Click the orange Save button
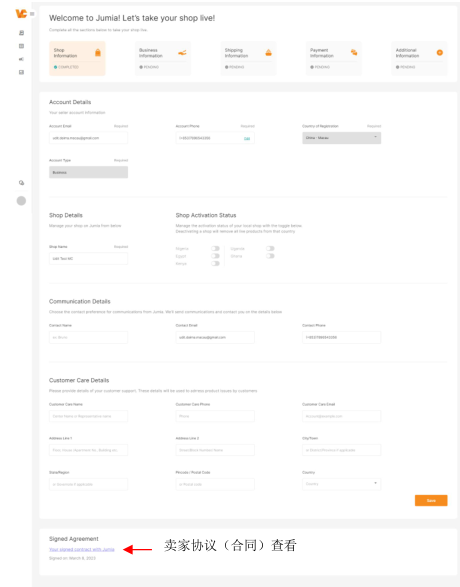This screenshot has width=460, height=587. (x=431, y=501)
